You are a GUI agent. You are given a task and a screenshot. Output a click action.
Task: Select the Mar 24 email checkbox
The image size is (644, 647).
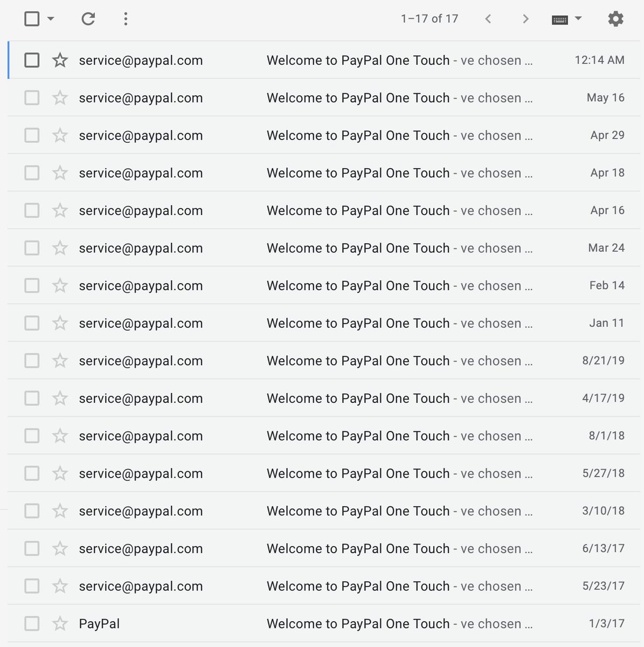pyautogui.click(x=32, y=247)
